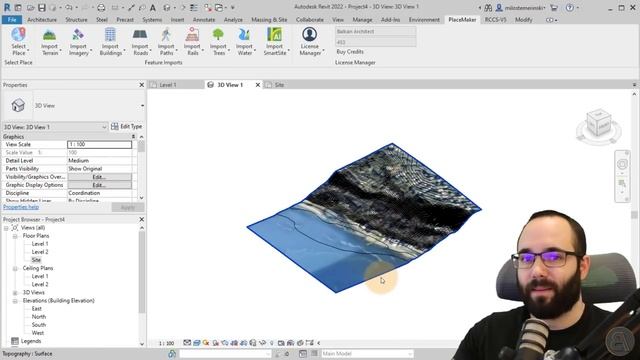Open the Import Water tool

point(244,42)
